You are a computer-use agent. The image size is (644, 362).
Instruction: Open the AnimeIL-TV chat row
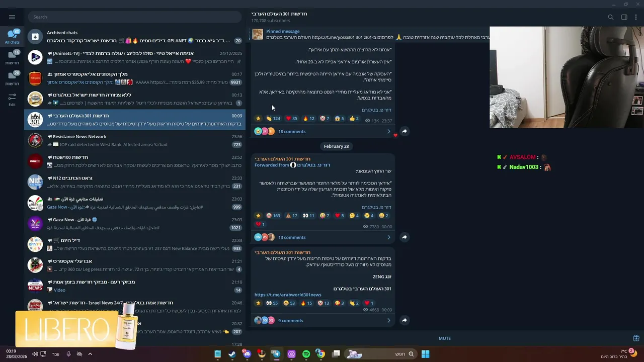135,57
